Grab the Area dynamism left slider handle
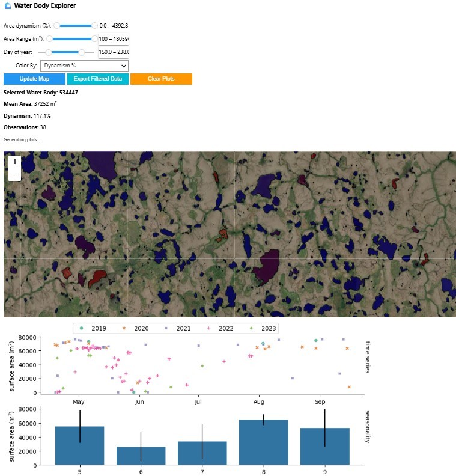456x476 pixels. 57,26
